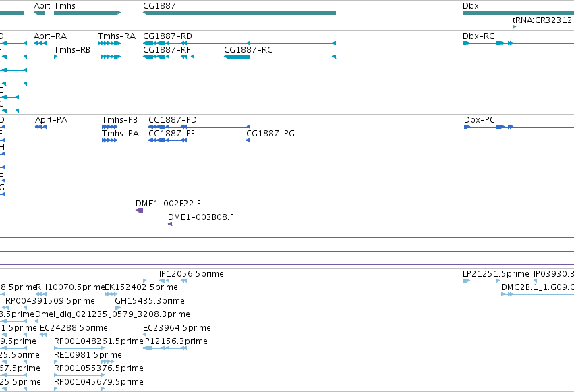Viewport: 574px width, 392px height.
Task: Select protein Aprt-PA
Action: click(x=51, y=120)
